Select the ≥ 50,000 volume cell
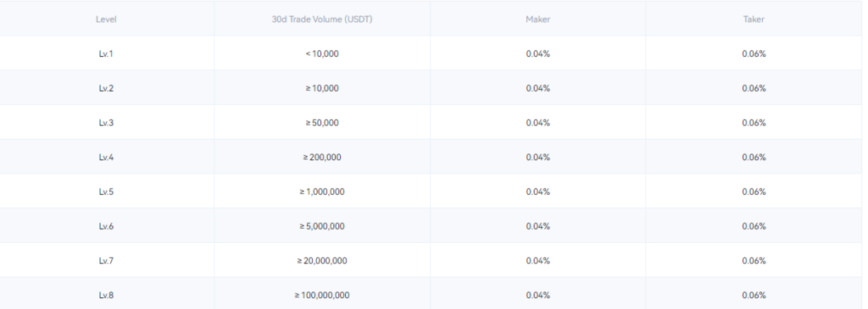 point(322,123)
